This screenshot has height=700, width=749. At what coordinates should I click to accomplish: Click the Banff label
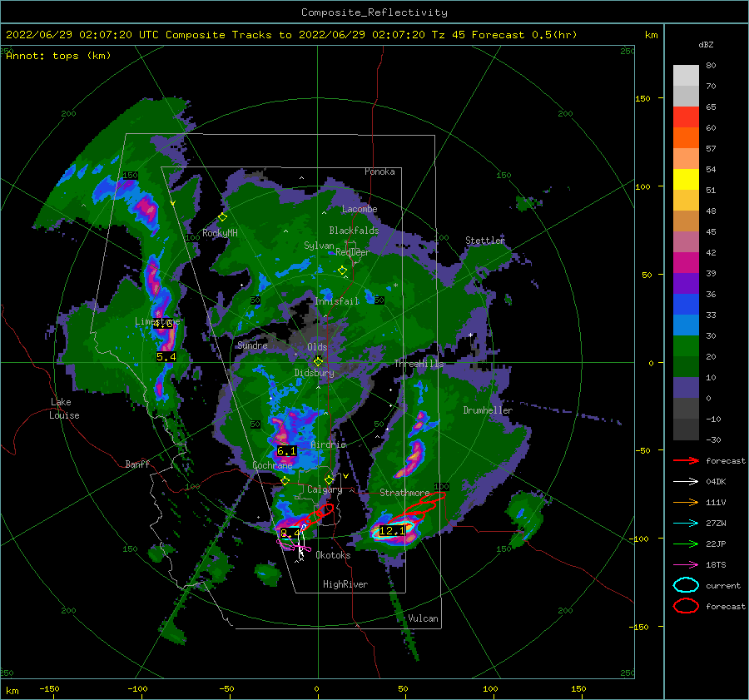[137, 464]
